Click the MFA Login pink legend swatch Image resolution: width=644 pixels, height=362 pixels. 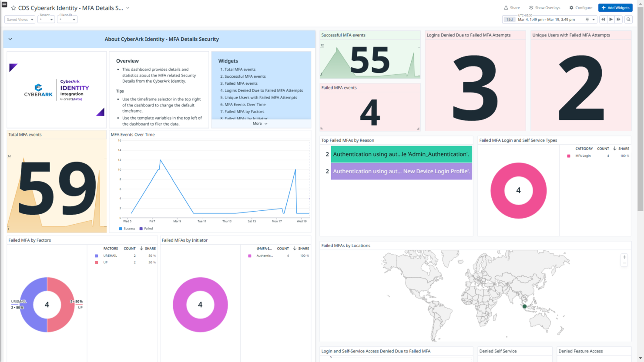[569, 156]
